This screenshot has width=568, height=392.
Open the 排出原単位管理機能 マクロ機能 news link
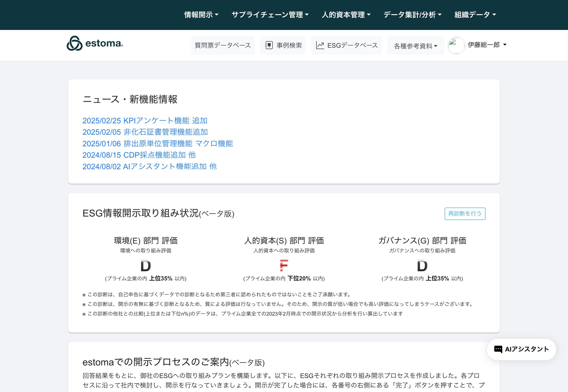[x=158, y=144]
